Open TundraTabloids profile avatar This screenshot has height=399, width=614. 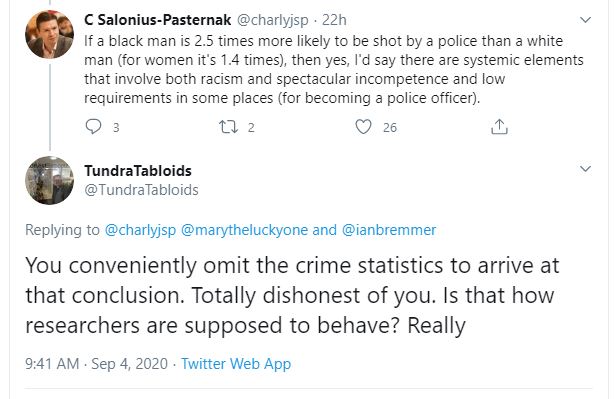tap(49, 180)
